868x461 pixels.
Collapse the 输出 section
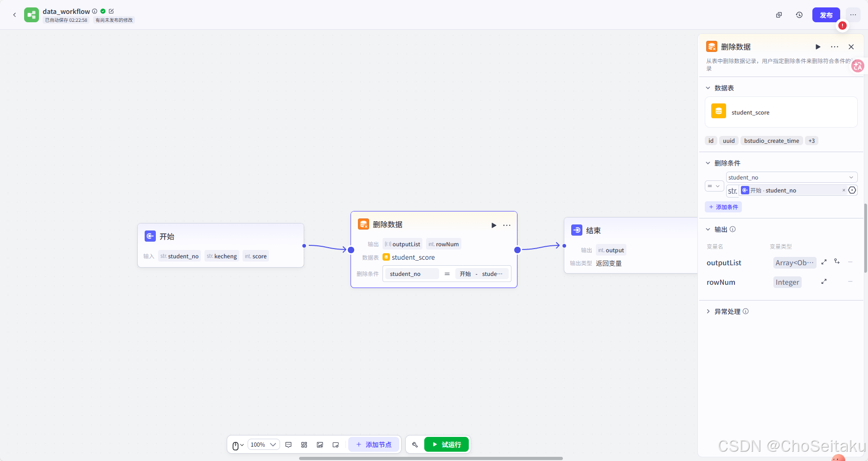tap(708, 229)
